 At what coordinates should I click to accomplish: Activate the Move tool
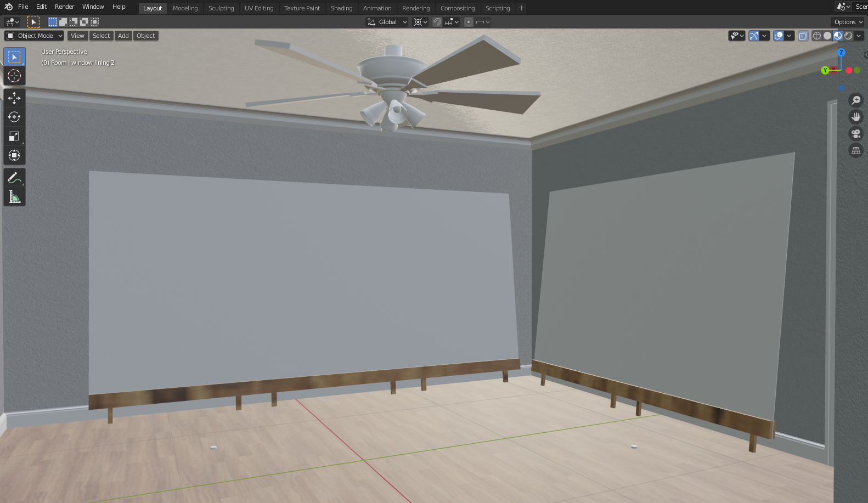point(14,98)
